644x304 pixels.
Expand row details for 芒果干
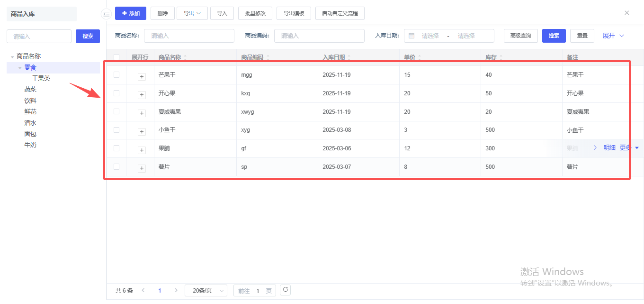click(x=142, y=76)
